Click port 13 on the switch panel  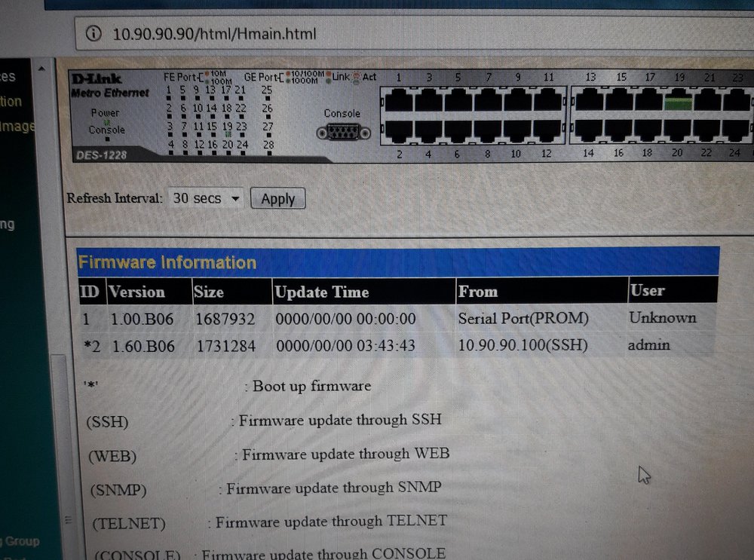coord(589,100)
